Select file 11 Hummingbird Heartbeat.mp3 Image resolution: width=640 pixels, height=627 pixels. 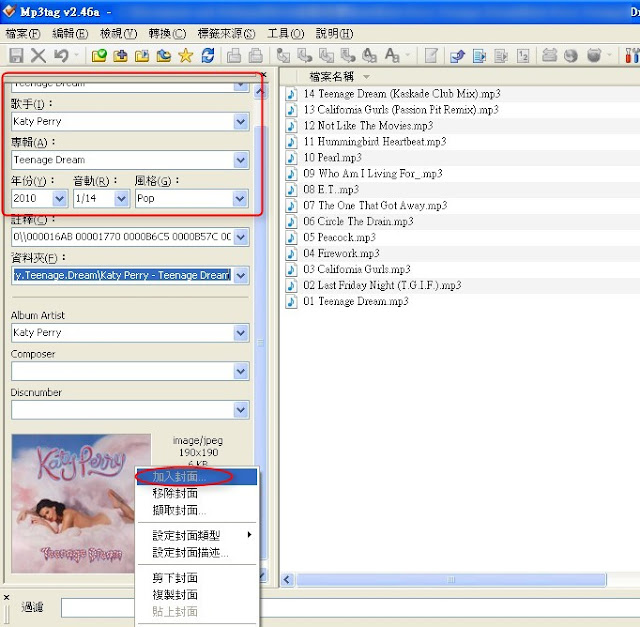(x=375, y=142)
